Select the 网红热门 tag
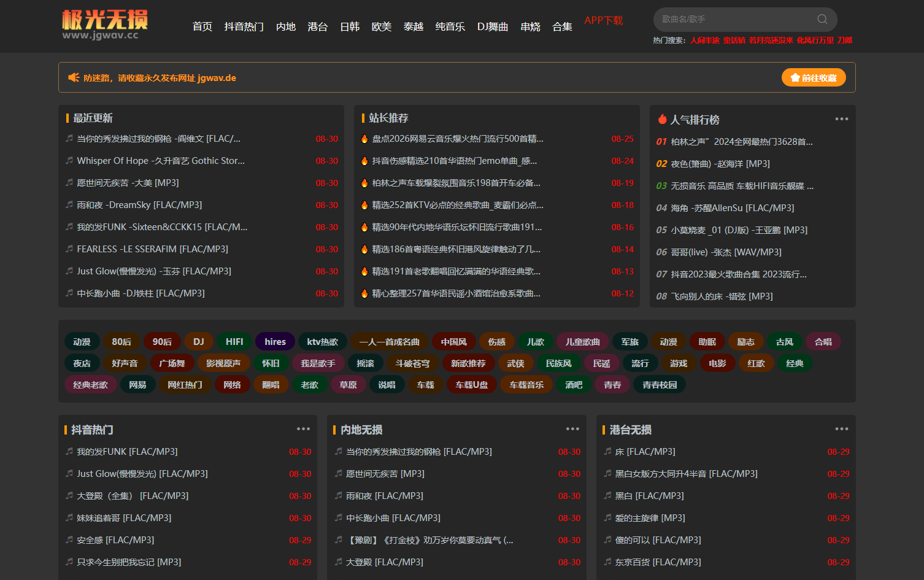 pos(185,384)
